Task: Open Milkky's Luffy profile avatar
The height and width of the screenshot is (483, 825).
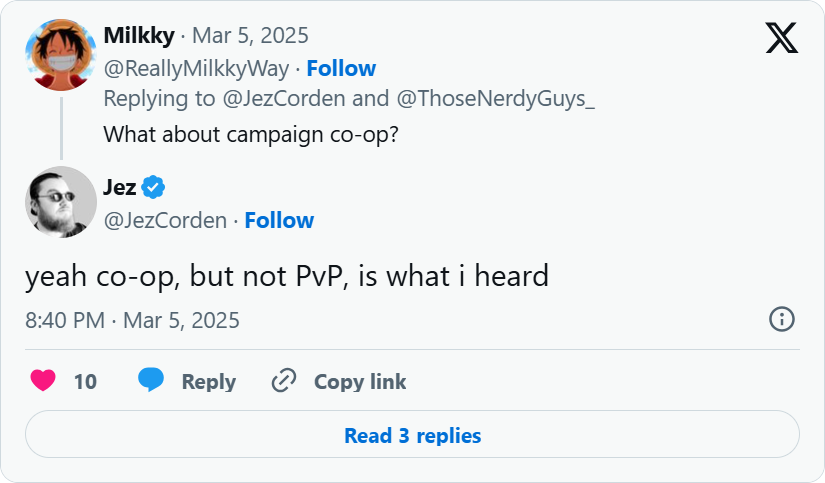Action: (x=61, y=55)
